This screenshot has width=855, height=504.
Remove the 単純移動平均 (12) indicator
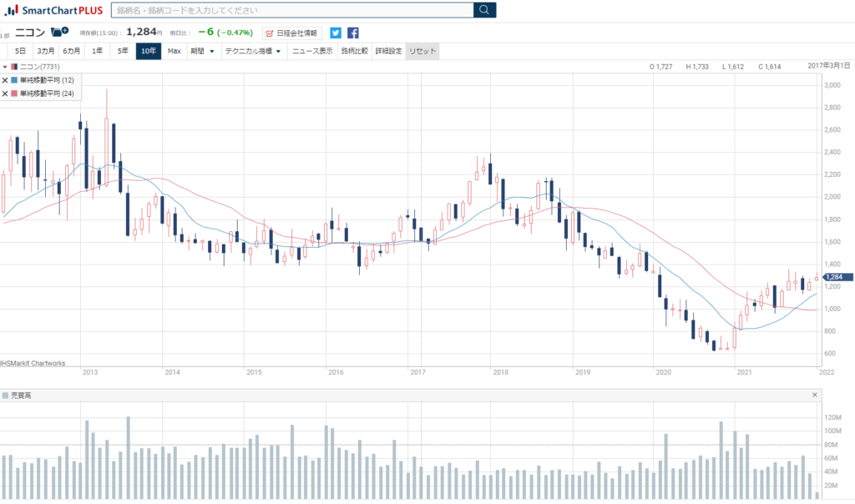coord(5,80)
